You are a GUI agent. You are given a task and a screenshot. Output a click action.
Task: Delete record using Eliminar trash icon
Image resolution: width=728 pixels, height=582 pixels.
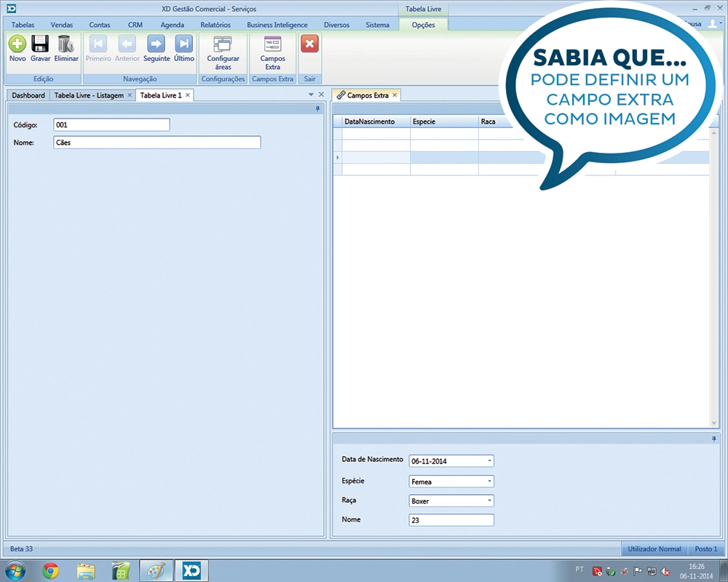(66, 44)
